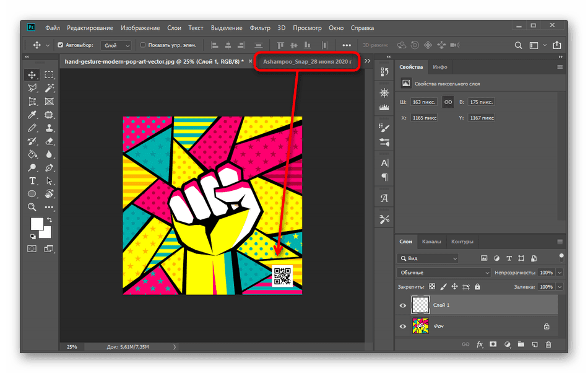Switch to the Инфо tab
588x373 pixels.
tap(440, 67)
